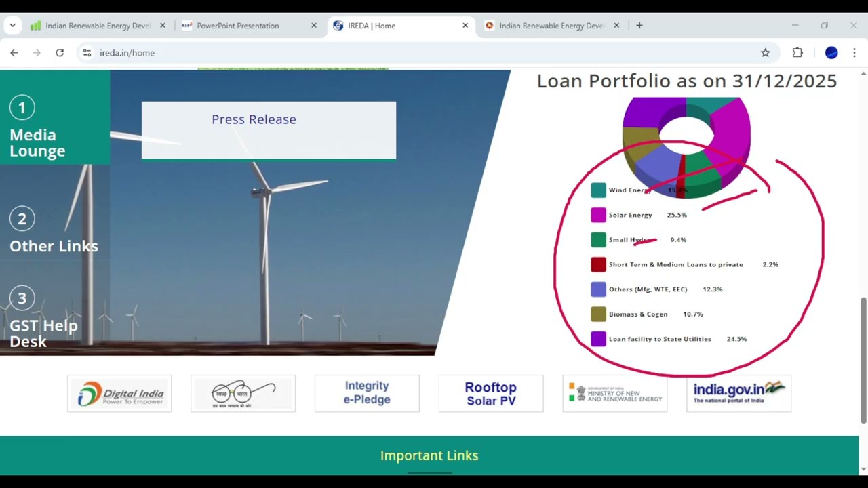Close the IREDA | Home tab
The width and height of the screenshot is (868, 488).
coord(465,26)
